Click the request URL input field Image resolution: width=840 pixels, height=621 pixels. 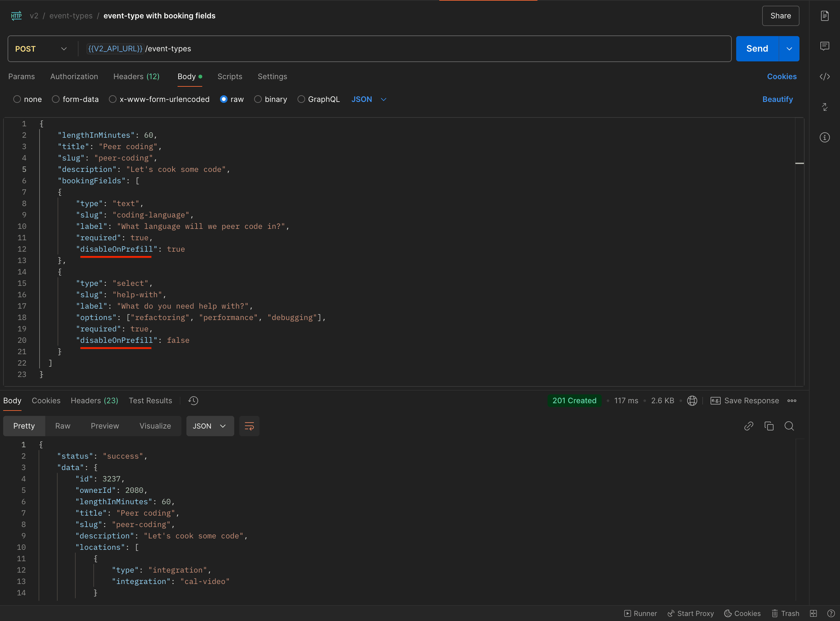point(413,49)
